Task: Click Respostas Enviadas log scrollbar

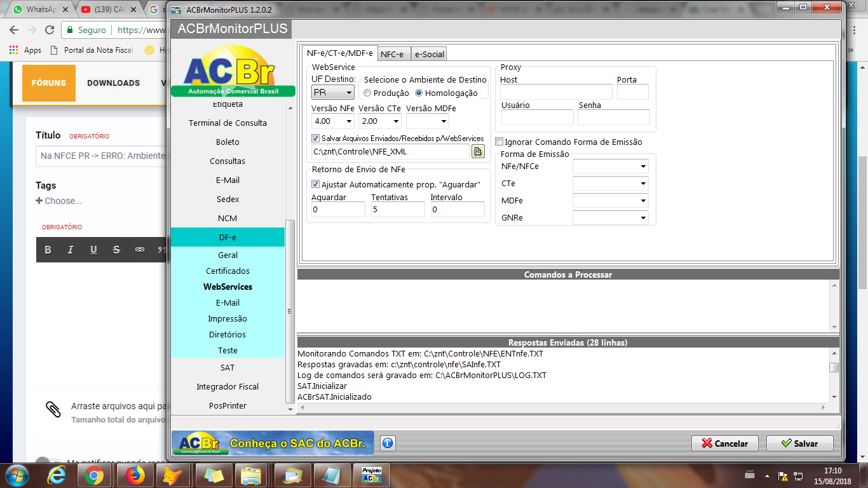Action: pos(834,367)
